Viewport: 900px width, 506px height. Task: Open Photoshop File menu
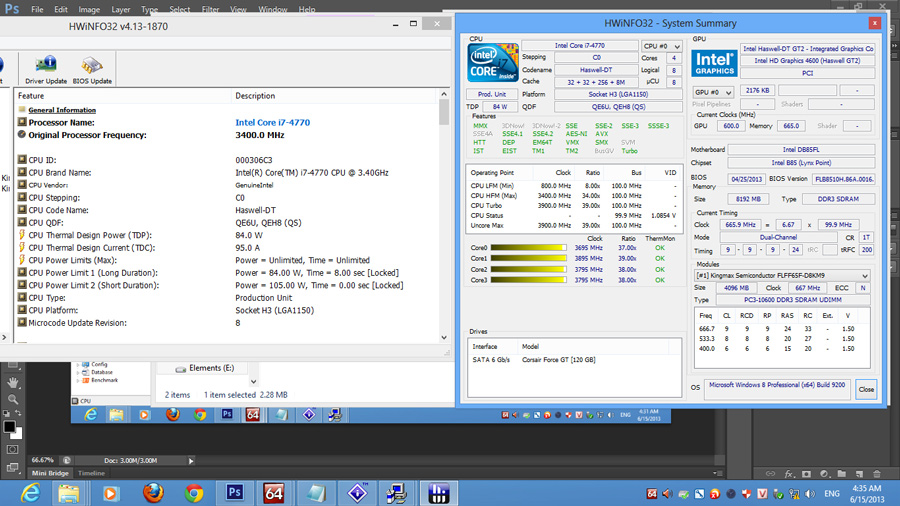point(37,9)
